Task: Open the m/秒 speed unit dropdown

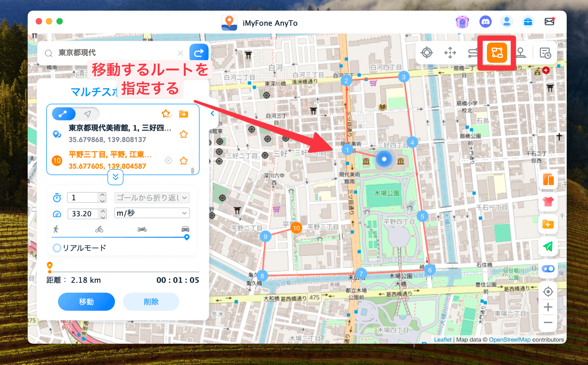Action: (152, 213)
